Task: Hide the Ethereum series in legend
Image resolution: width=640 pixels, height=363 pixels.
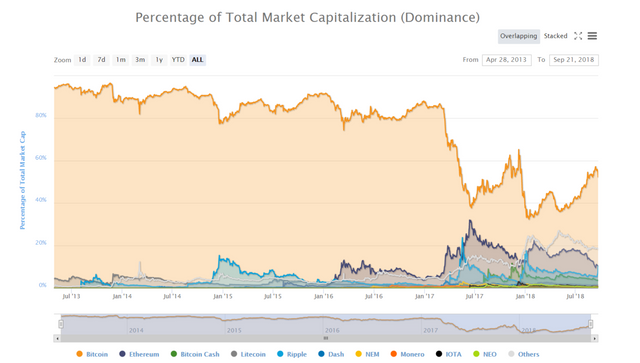Action: coord(122,354)
